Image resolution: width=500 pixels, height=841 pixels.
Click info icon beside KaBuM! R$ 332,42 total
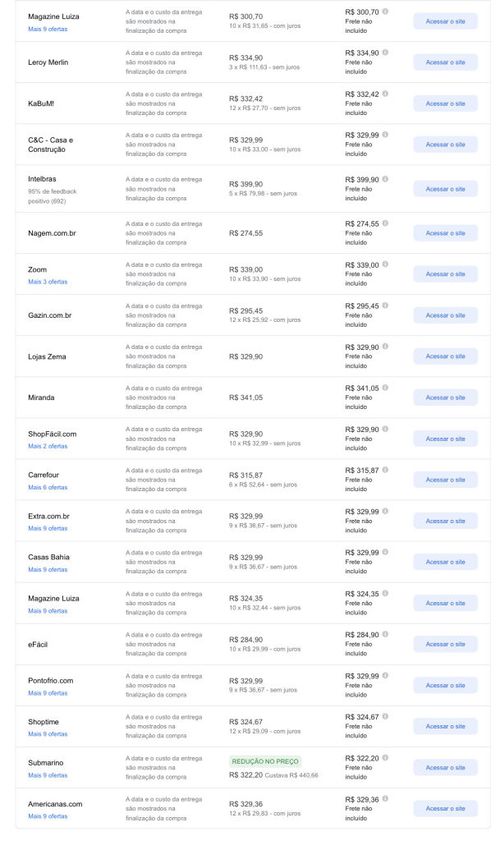click(x=385, y=94)
